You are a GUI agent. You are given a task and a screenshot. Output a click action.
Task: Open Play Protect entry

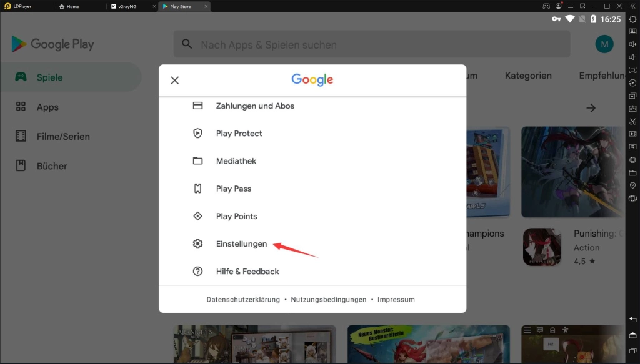coord(312,133)
